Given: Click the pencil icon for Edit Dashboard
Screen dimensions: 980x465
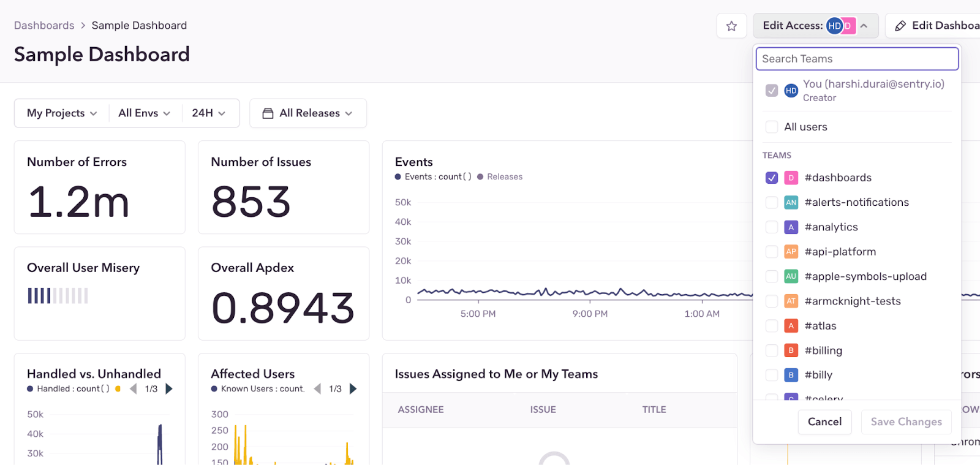Looking at the screenshot, I should [x=900, y=26].
